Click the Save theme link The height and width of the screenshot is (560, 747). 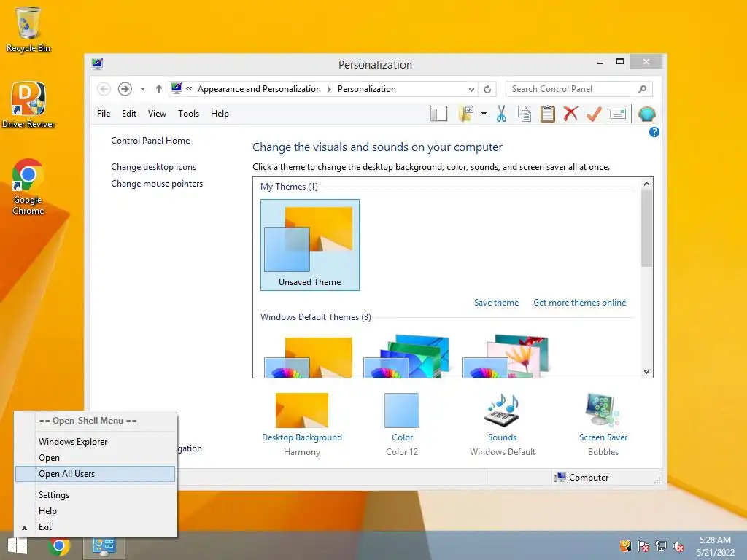click(496, 303)
